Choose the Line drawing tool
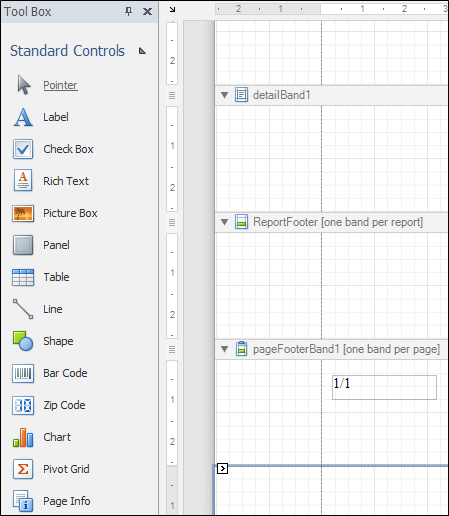Image resolution: width=449 pixels, height=516 pixels. 37,309
